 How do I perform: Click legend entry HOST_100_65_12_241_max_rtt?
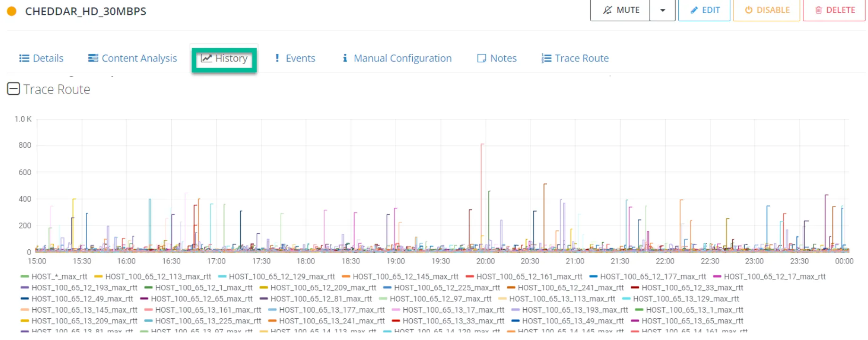click(x=566, y=288)
